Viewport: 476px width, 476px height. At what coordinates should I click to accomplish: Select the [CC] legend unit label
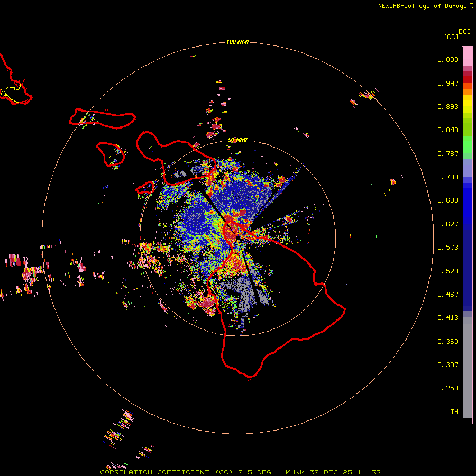point(451,36)
